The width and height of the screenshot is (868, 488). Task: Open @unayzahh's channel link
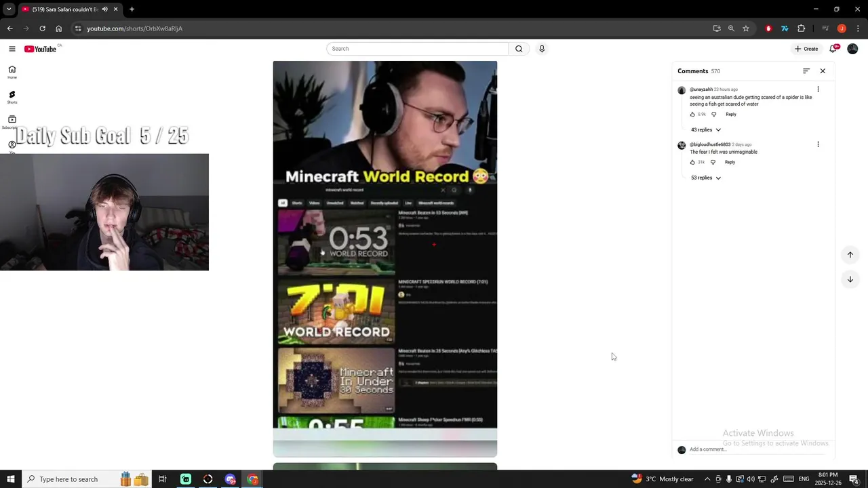(x=701, y=89)
